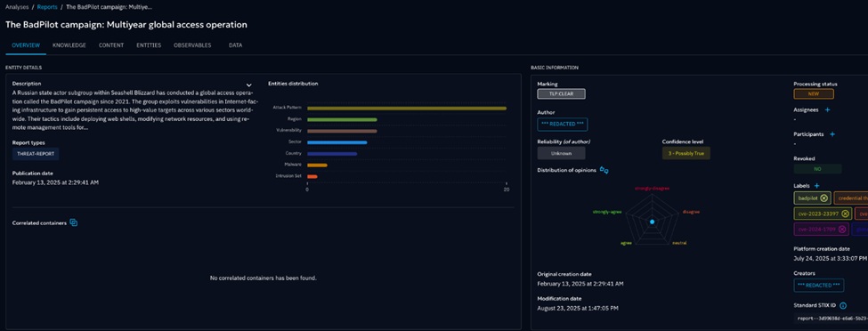Click the Intrusion Set distribution bar
The image size is (868, 331).
pyautogui.click(x=312, y=176)
